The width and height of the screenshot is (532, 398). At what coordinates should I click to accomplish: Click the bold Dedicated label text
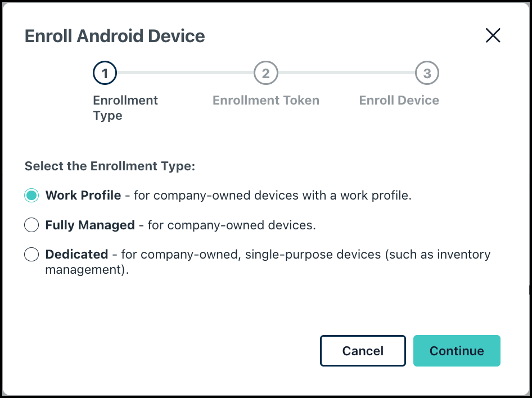[x=76, y=255]
